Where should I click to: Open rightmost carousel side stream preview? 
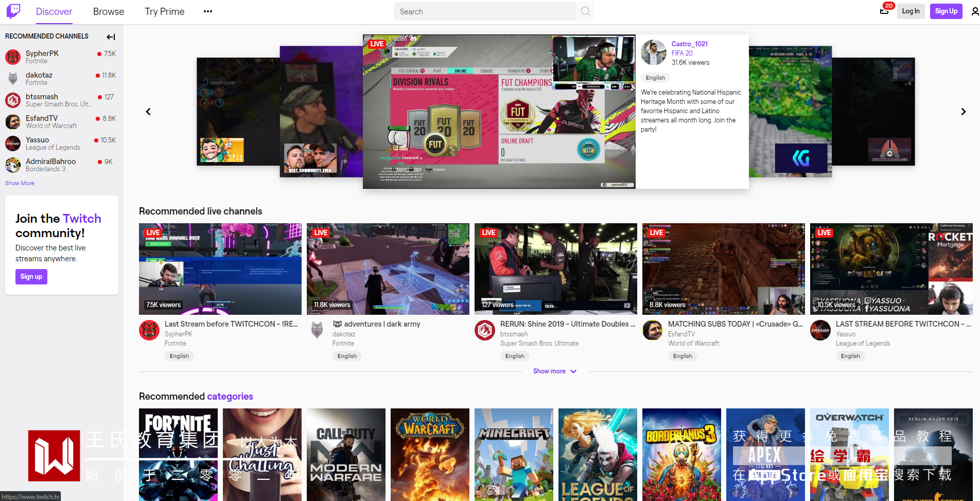point(874,112)
